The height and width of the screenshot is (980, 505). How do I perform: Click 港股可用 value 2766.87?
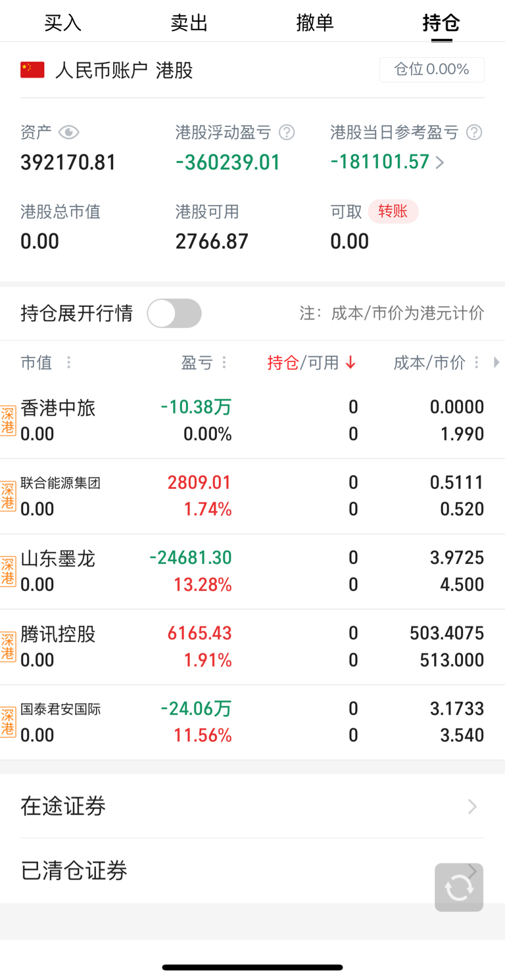212,241
